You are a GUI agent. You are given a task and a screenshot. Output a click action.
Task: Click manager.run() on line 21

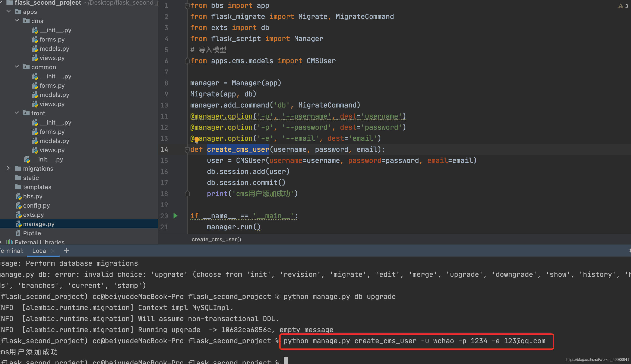(x=234, y=227)
